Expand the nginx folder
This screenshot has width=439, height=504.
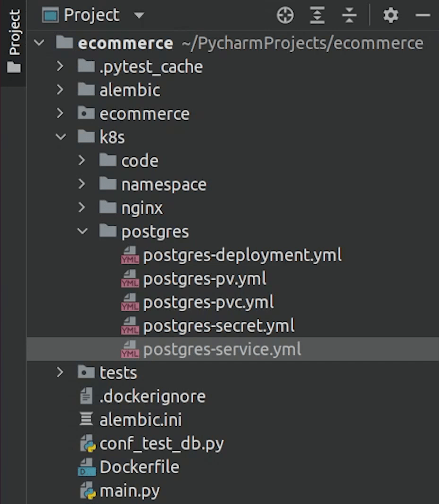click(82, 208)
